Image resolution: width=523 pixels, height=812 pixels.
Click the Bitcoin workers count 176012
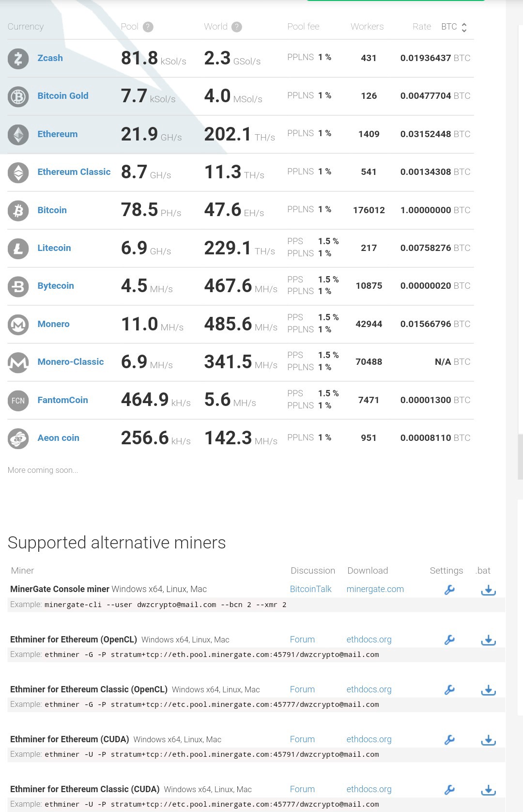369,210
